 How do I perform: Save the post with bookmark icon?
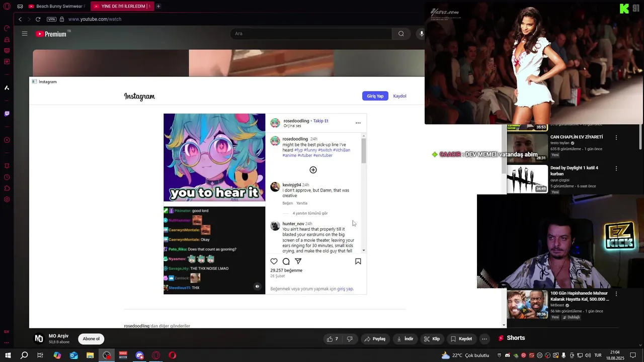coord(358,261)
